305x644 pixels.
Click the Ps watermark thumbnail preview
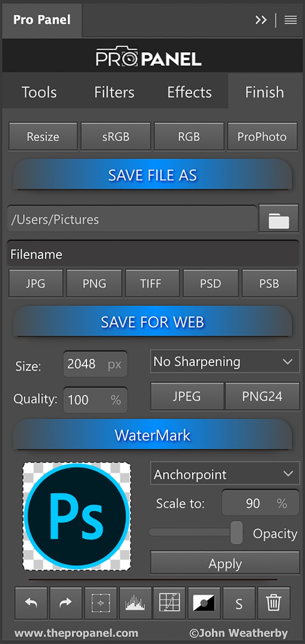77,516
